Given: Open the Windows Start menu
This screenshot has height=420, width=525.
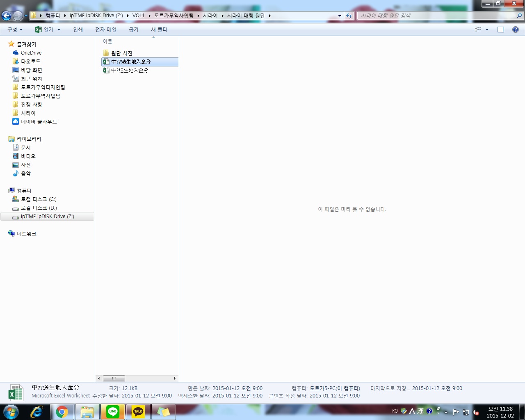Looking at the screenshot, I should (11, 411).
